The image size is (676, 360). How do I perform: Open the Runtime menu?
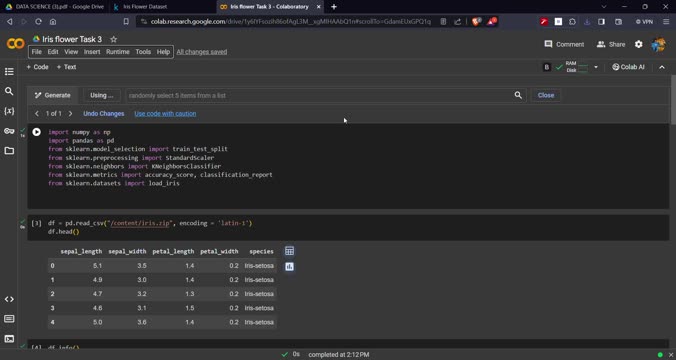(118, 52)
